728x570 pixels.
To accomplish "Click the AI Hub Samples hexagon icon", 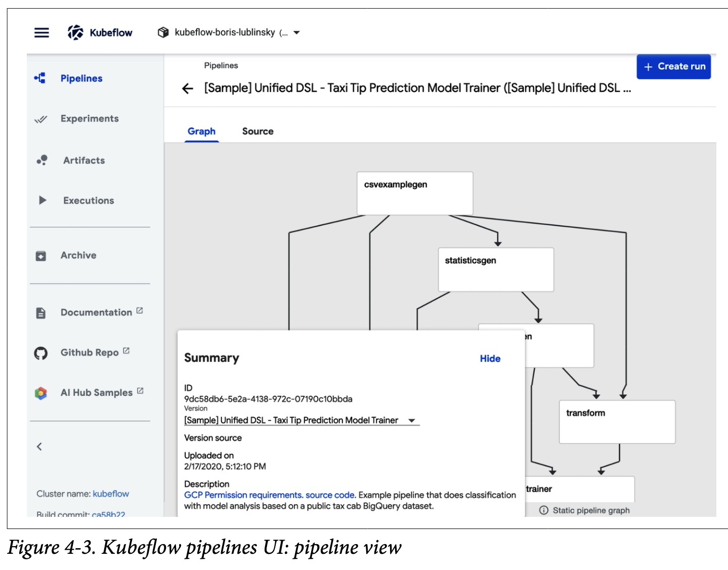I will click(41, 393).
